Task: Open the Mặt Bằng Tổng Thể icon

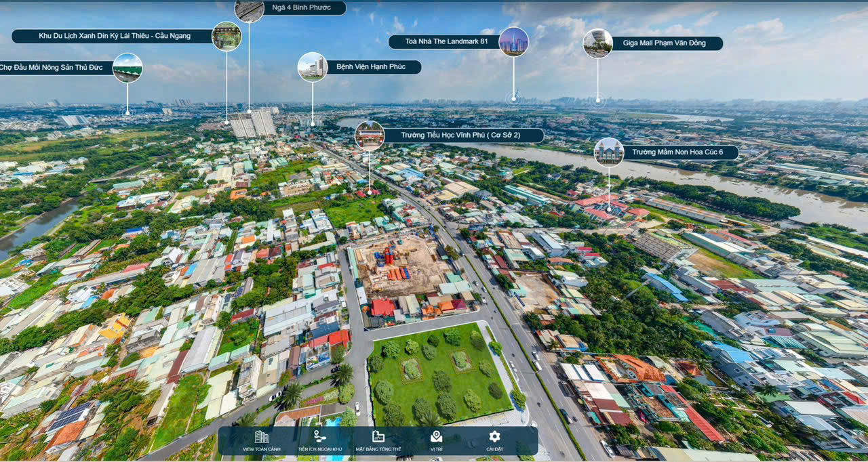Action: coord(378,437)
